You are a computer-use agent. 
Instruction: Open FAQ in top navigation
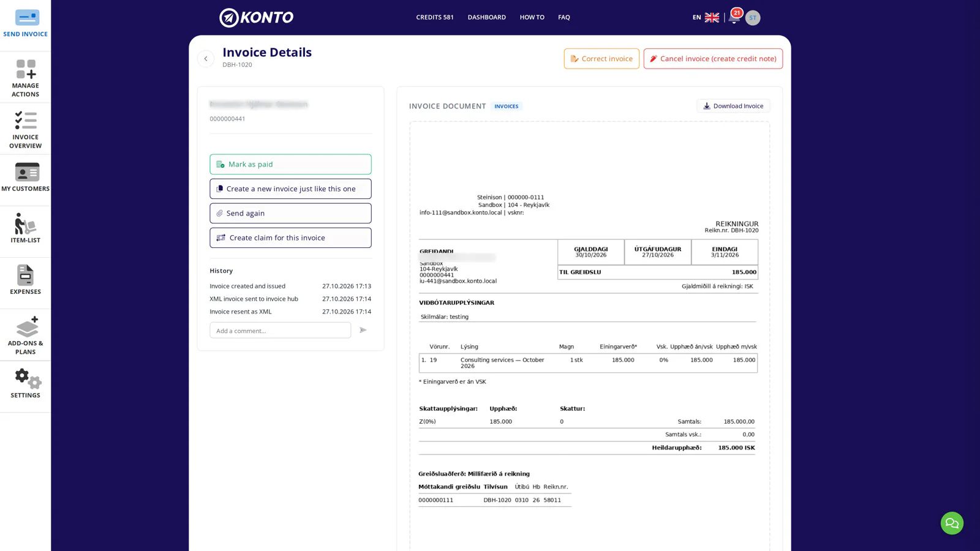click(564, 18)
